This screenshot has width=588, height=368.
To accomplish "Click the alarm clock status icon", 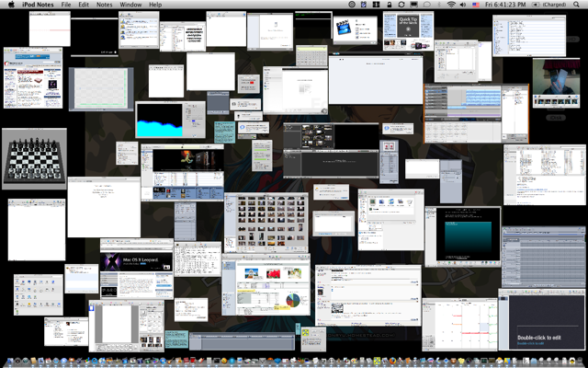I will 364,5.
